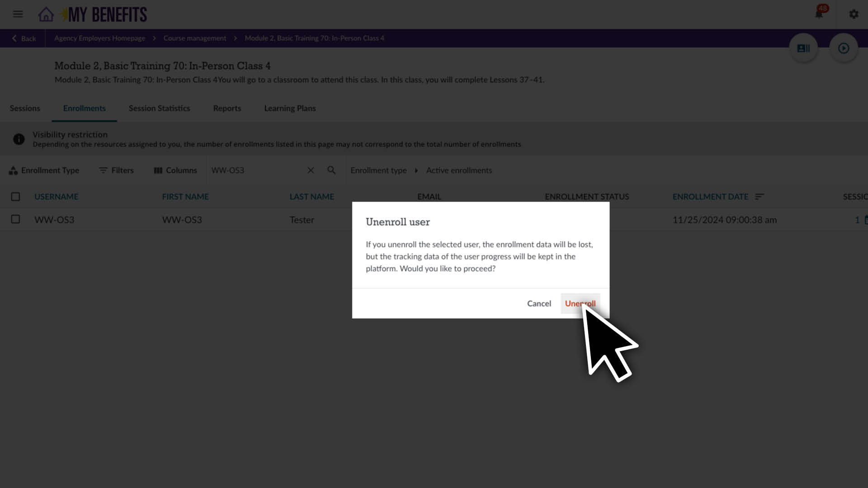Click the circular play floating button

point(843,48)
